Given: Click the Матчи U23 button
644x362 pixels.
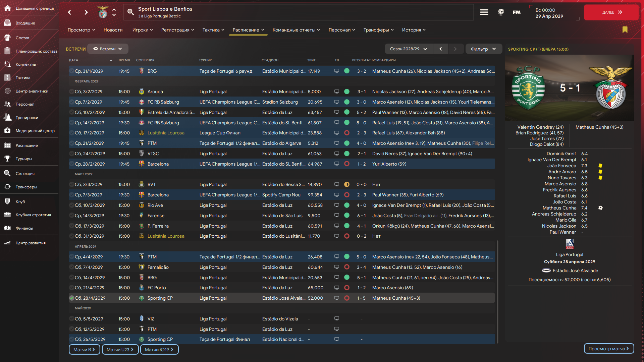Looking at the screenshot, I should 120,350.
